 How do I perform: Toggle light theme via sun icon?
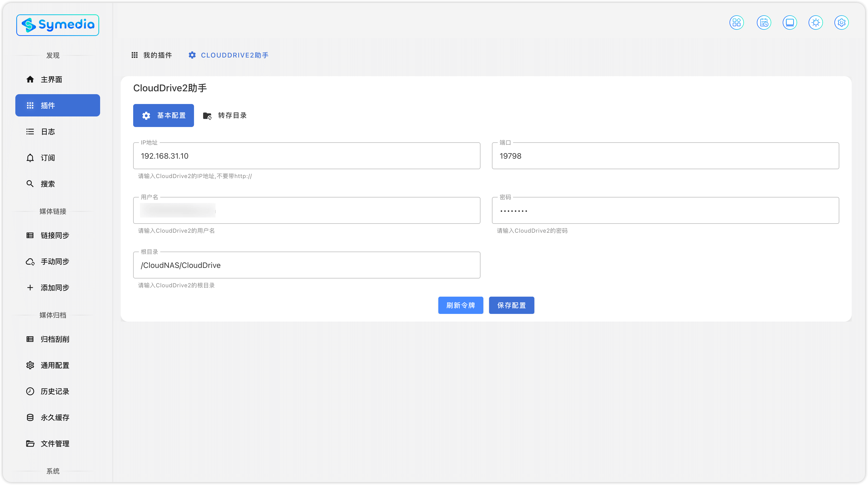[x=816, y=23]
